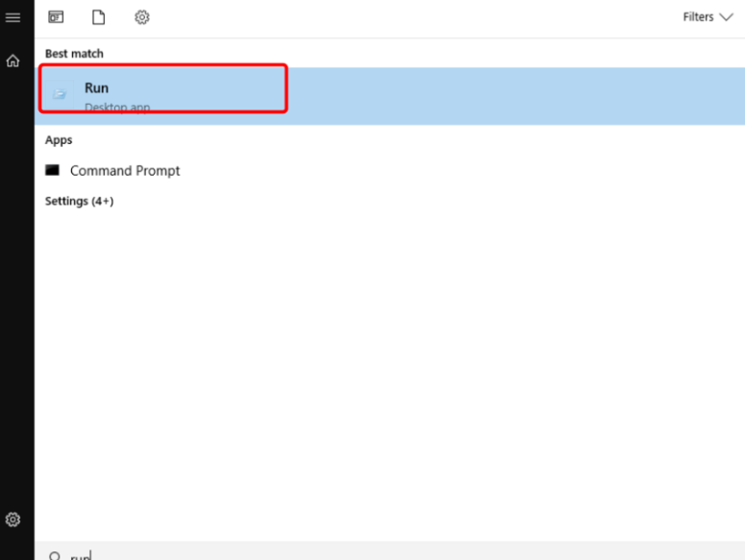
Task: Launch Command Prompt from Apps list
Action: point(125,171)
